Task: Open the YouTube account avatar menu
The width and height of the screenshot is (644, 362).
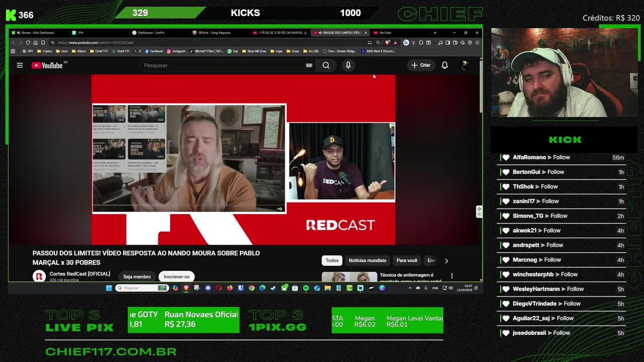Action: point(465,65)
